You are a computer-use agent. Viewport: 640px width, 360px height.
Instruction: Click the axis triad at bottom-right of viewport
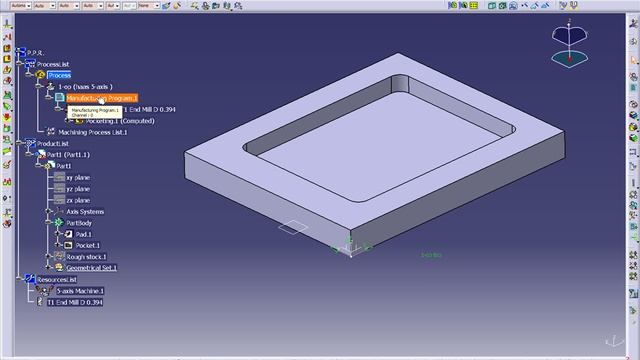pyautogui.click(x=614, y=340)
